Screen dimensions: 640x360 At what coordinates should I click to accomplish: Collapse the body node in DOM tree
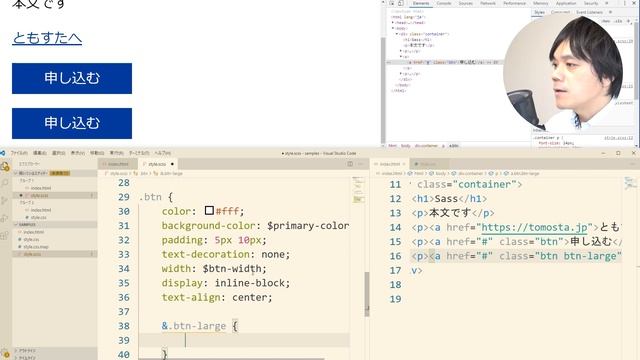[393, 29]
